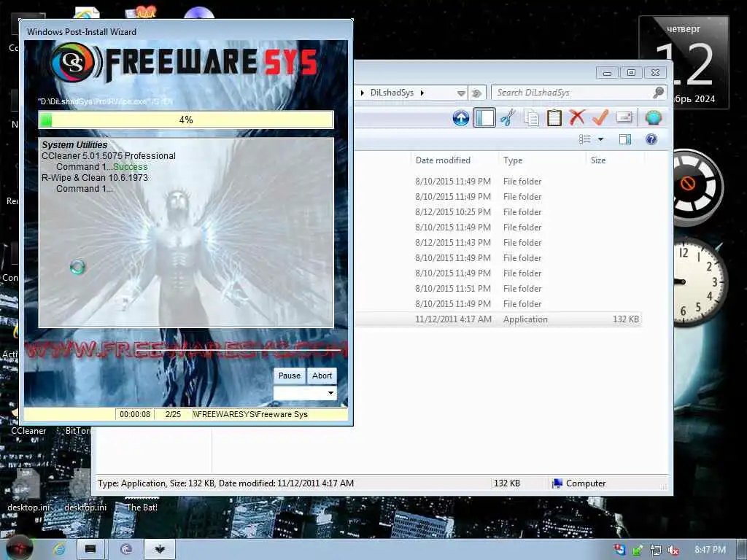Click the scissors Cut icon
The width and height of the screenshot is (747, 560).
coord(508,117)
